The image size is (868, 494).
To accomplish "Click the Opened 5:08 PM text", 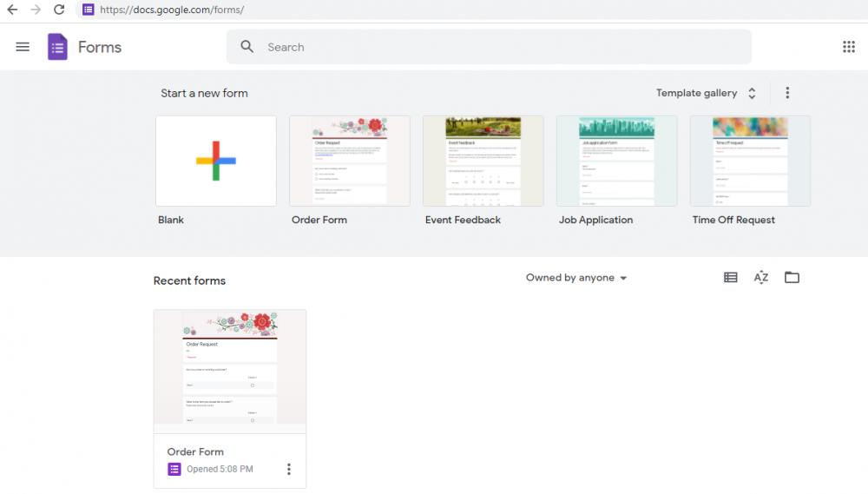I will pos(220,469).
